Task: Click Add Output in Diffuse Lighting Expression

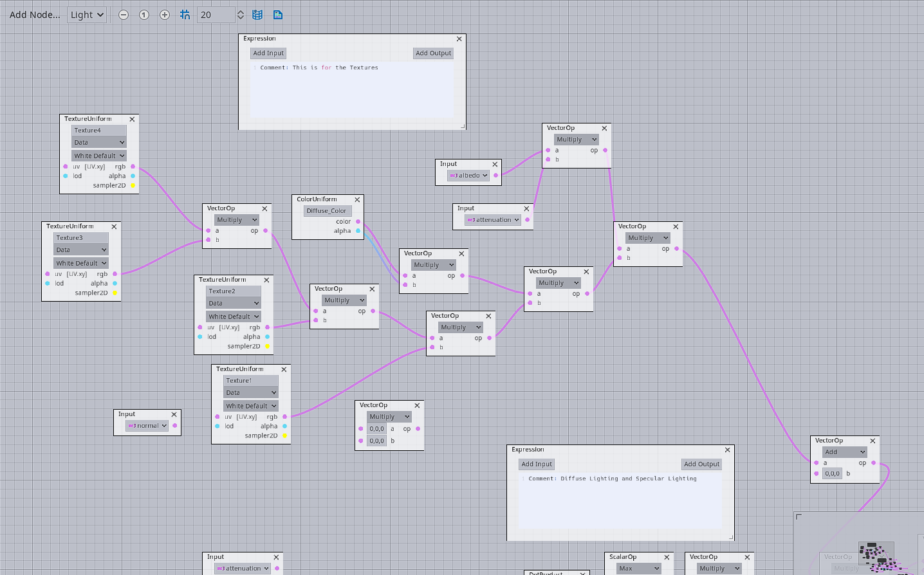Action: click(701, 464)
